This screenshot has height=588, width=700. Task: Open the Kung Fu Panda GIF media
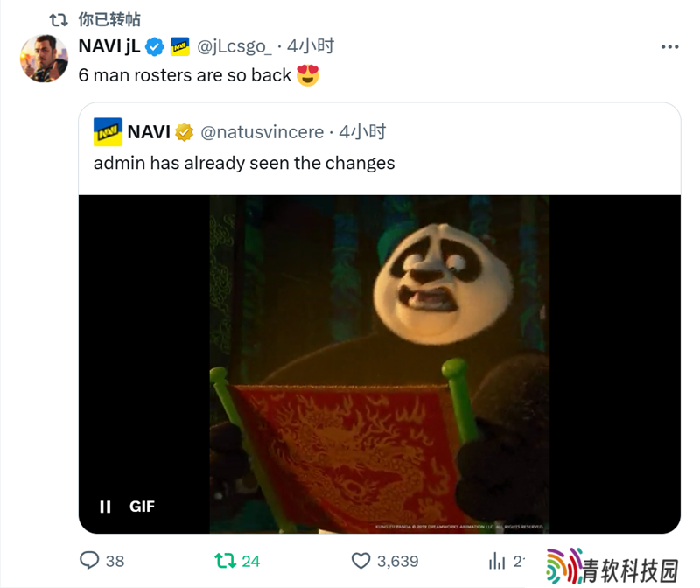380,364
